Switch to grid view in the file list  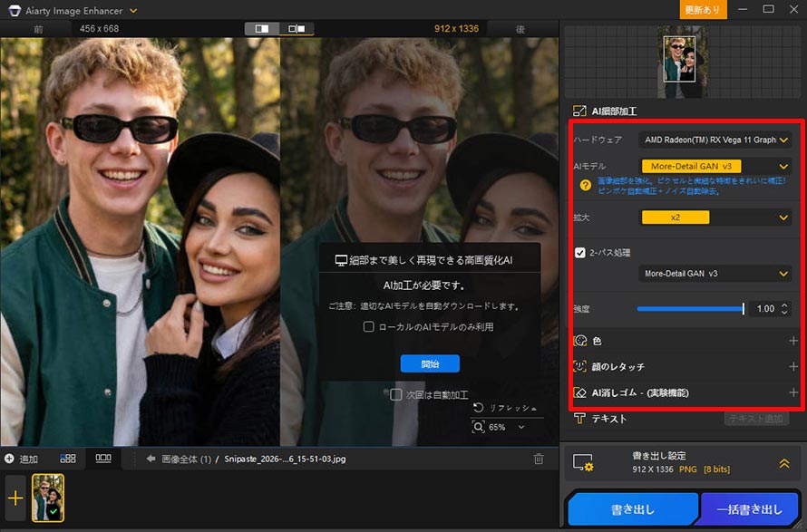pyautogui.click(x=68, y=459)
